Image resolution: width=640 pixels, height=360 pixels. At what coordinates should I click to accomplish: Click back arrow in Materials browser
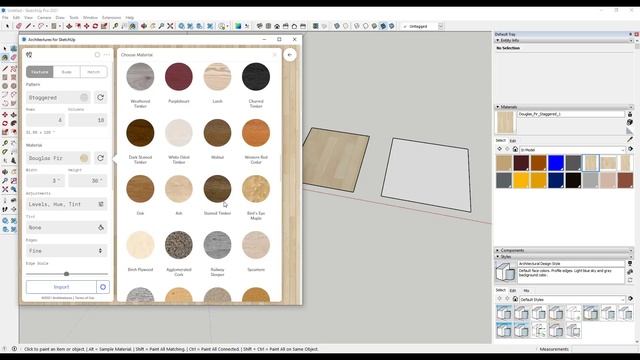[500, 149]
